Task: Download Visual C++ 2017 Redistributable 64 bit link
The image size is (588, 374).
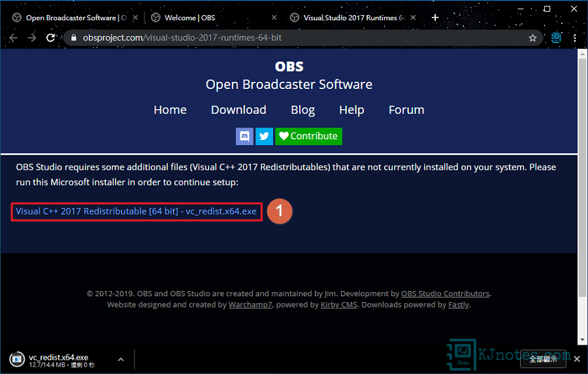Action: tap(136, 211)
